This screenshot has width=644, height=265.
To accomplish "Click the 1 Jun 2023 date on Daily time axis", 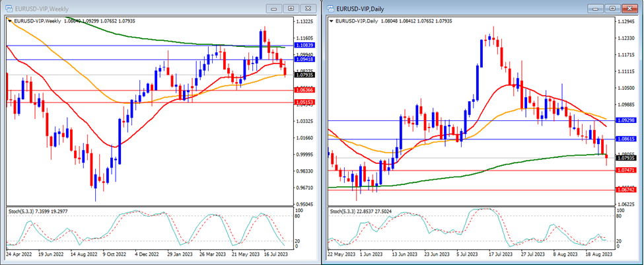I will click(372, 254).
